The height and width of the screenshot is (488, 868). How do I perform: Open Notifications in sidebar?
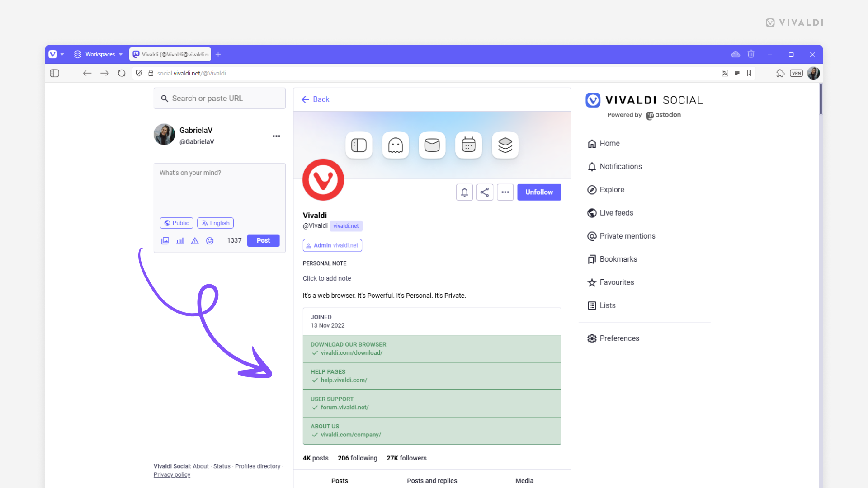615,167
